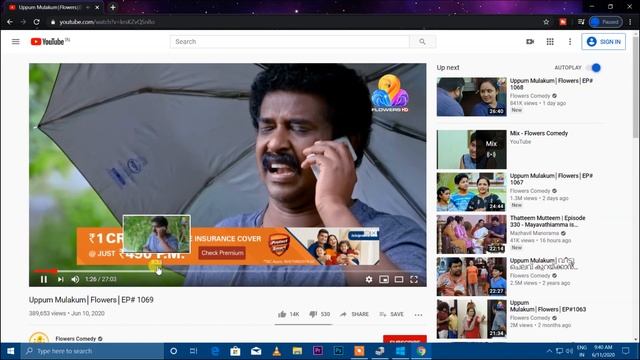This screenshot has width=640, height=360.
Task: Open more actions ellipsis under video
Action: pos(418,315)
